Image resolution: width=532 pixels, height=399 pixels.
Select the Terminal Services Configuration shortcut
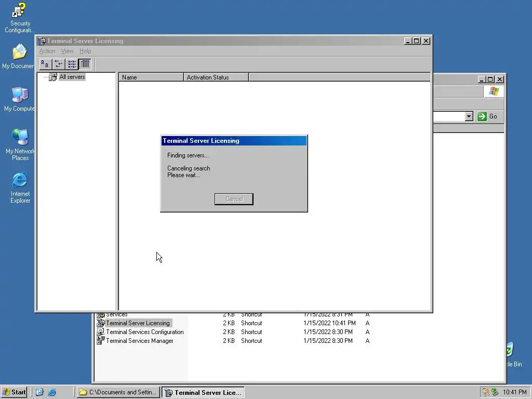(x=145, y=332)
